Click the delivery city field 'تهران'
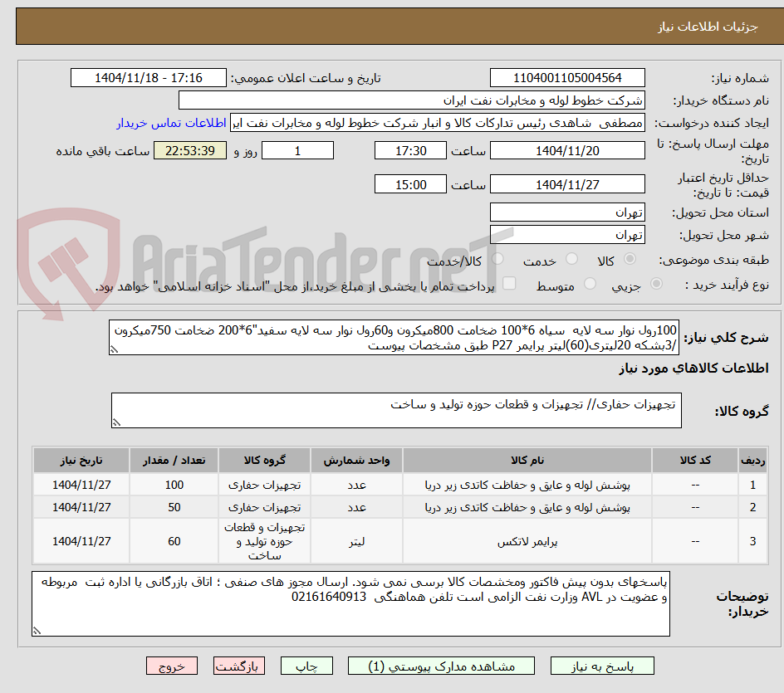This screenshot has width=784, height=693. click(567, 235)
